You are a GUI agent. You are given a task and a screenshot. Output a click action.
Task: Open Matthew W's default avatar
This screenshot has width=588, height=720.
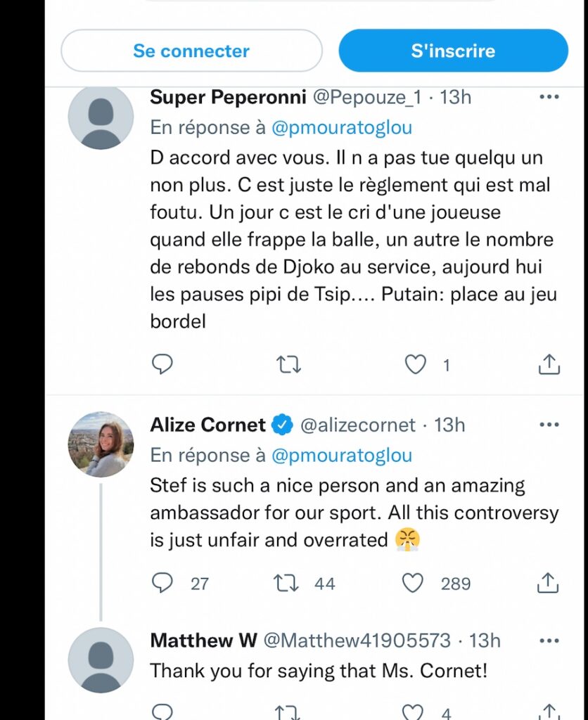point(101,660)
